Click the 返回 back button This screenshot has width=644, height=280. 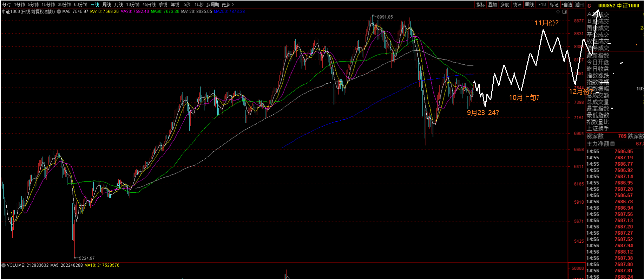tap(579, 5)
